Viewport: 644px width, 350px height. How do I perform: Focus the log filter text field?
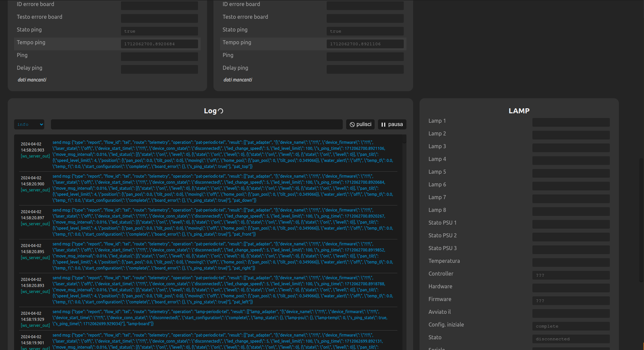click(197, 124)
